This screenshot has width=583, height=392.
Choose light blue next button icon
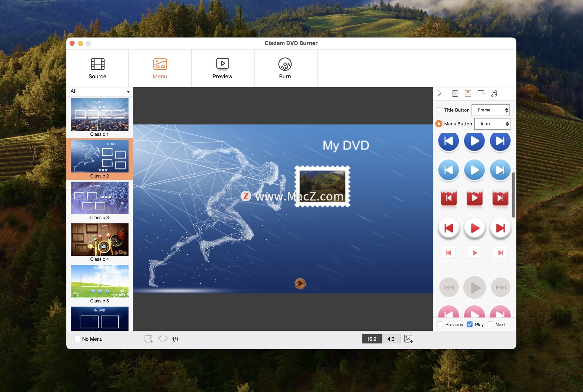pos(500,170)
